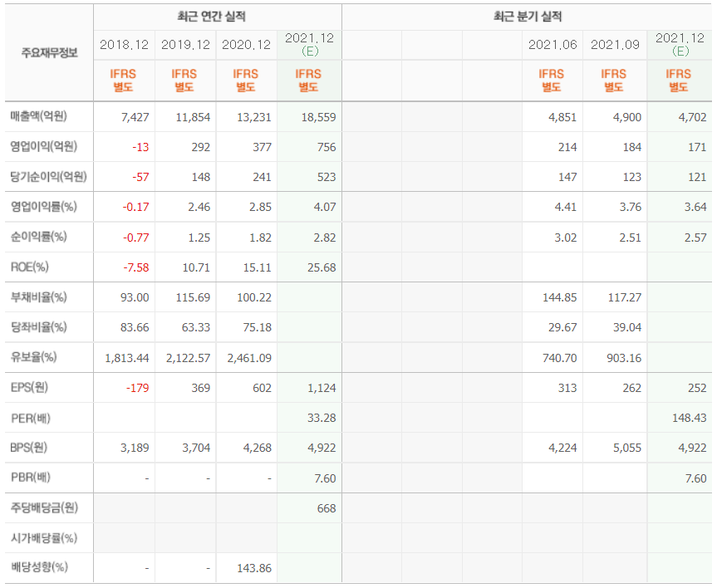Click quarterly debt ratio 144.85
This screenshot has height=588, width=717.
click(x=560, y=297)
